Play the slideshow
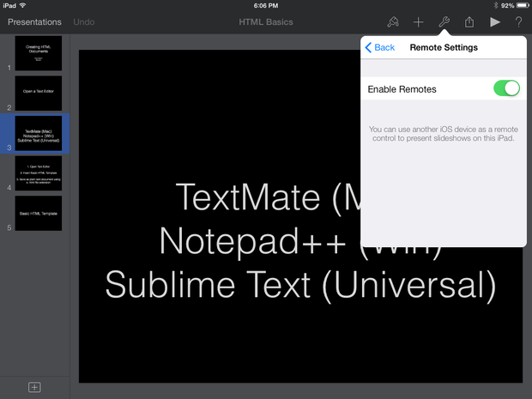 click(495, 22)
